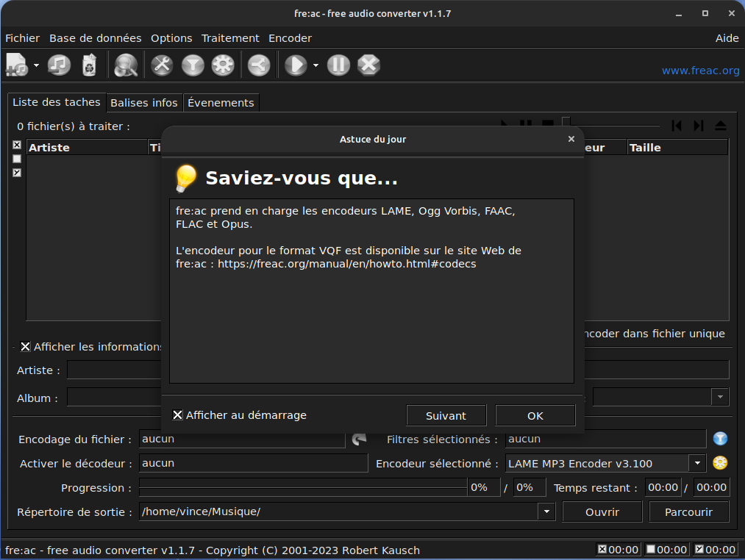Click the playback position slider handle
The width and height of the screenshot is (745, 560).
click(x=566, y=123)
